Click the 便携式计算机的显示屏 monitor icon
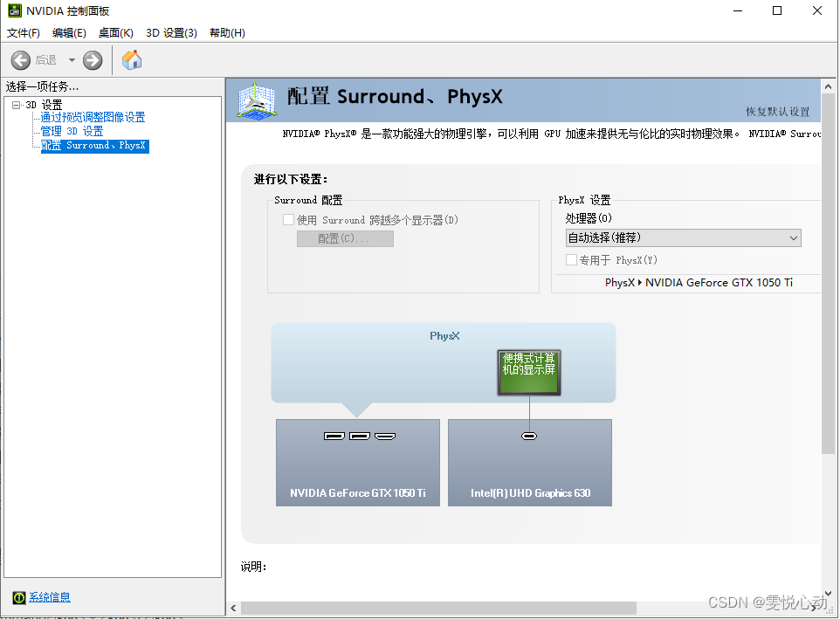 [x=529, y=373]
